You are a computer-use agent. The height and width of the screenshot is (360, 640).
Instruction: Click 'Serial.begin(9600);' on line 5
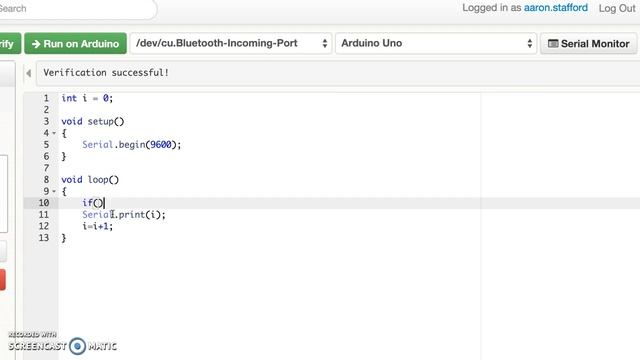131,144
